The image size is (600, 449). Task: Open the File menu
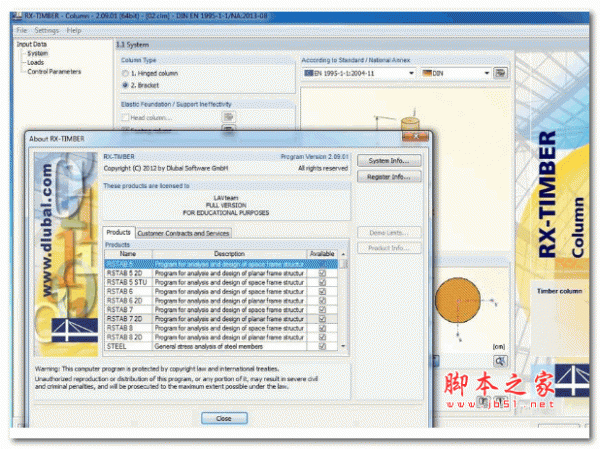pyautogui.click(x=21, y=31)
